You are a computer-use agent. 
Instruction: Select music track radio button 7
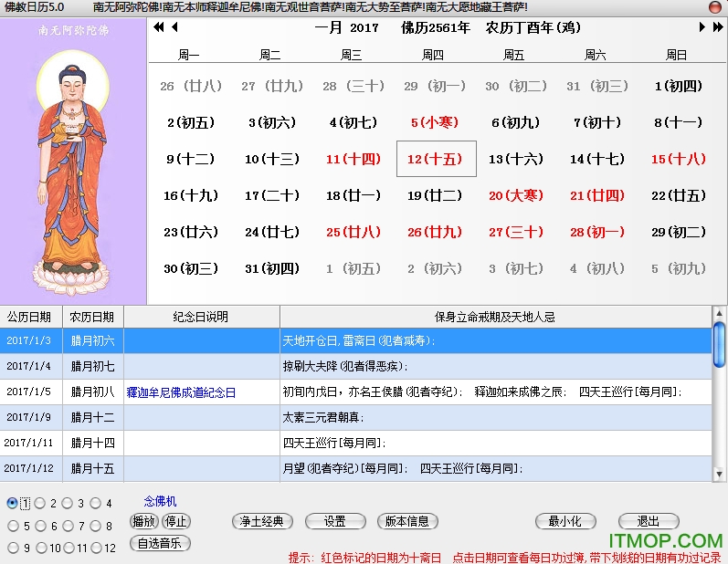(x=68, y=526)
